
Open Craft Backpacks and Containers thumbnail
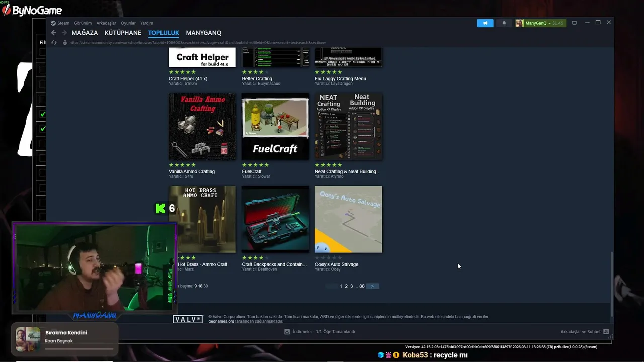tap(275, 219)
